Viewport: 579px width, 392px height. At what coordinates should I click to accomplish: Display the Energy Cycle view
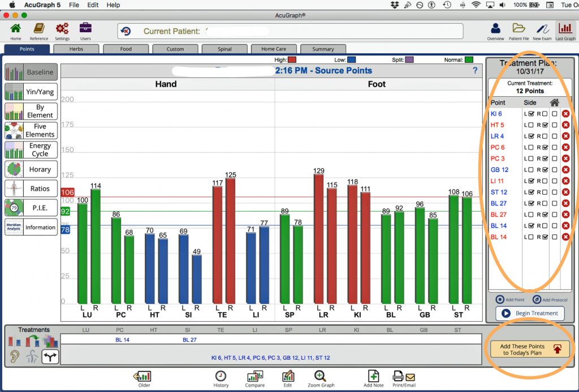[x=31, y=150]
